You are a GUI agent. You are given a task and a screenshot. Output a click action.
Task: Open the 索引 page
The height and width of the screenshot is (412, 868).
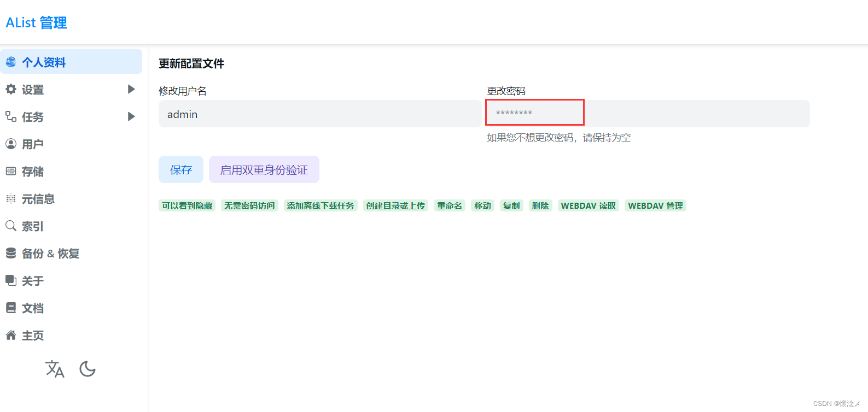coord(71,226)
